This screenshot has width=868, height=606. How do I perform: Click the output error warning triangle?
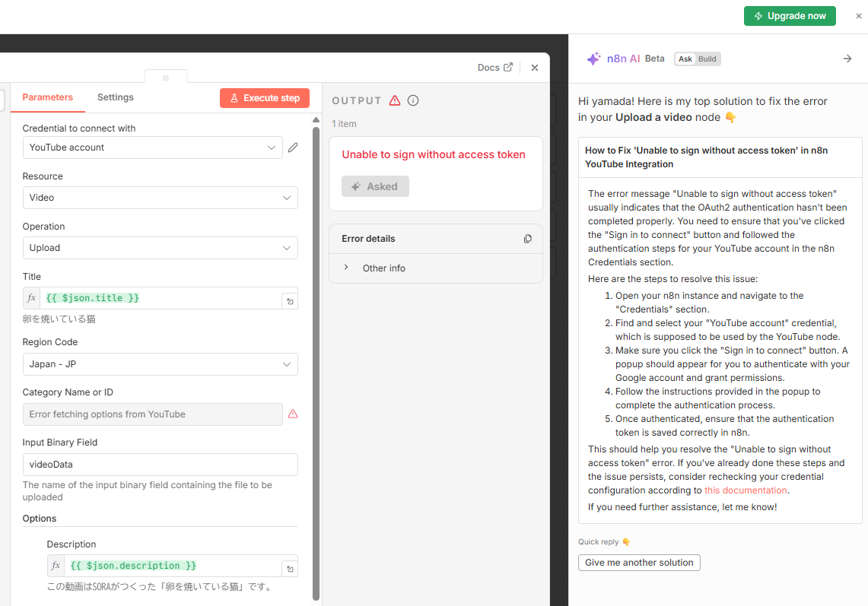pyautogui.click(x=395, y=100)
